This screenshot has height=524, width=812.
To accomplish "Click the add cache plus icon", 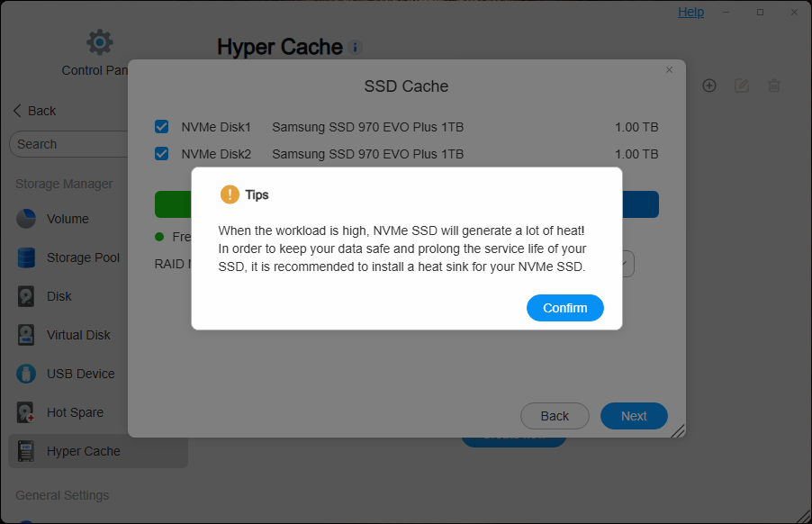I will [x=709, y=86].
